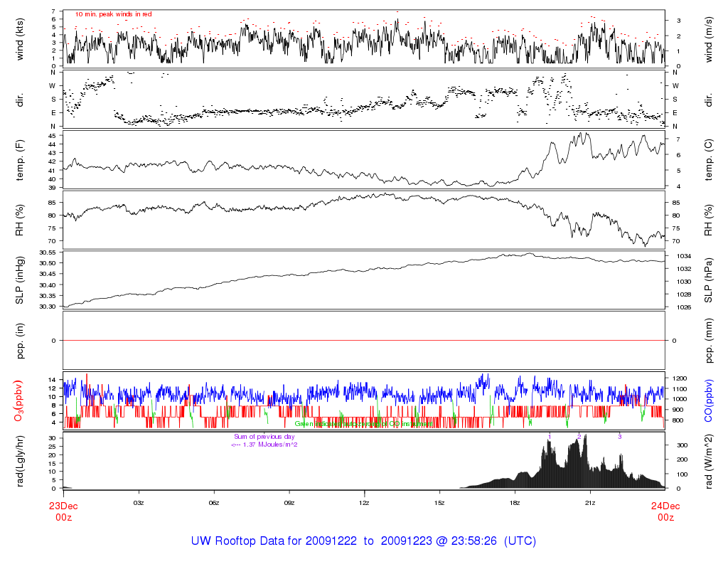
Task: Click the '1026' hPa pressure tick
Action: (684, 307)
